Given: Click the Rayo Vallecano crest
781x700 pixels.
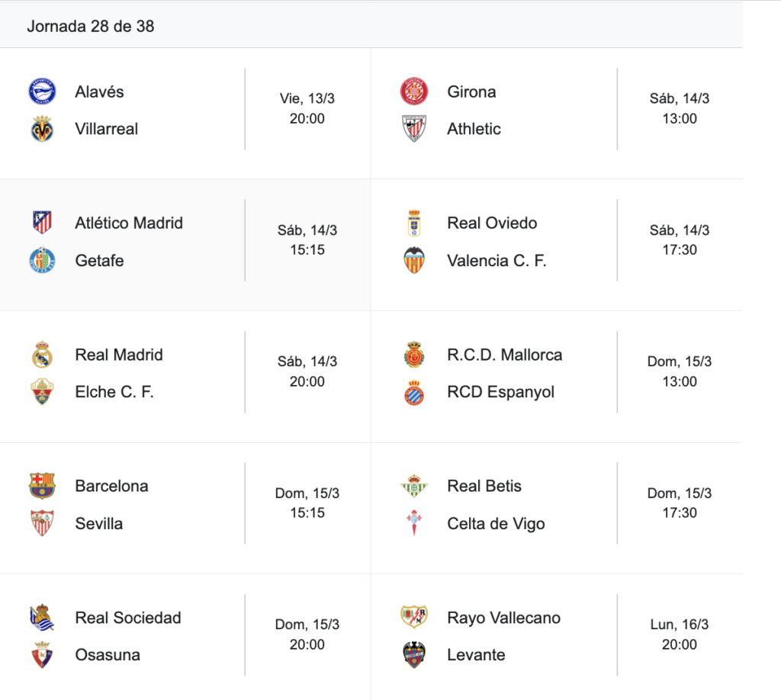Looking at the screenshot, I should (414, 618).
